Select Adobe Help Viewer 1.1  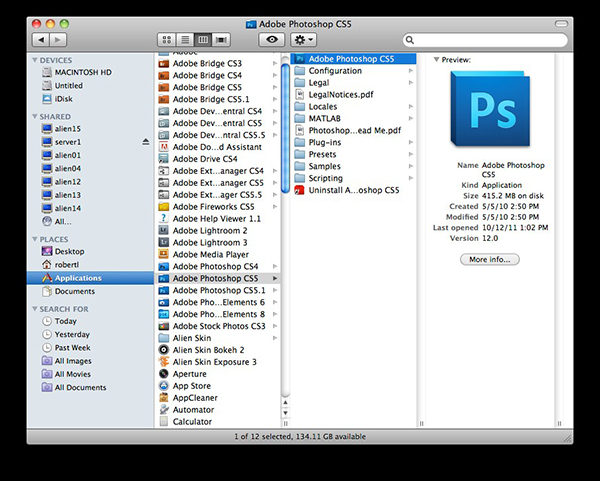pyautogui.click(x=218, y=218)
